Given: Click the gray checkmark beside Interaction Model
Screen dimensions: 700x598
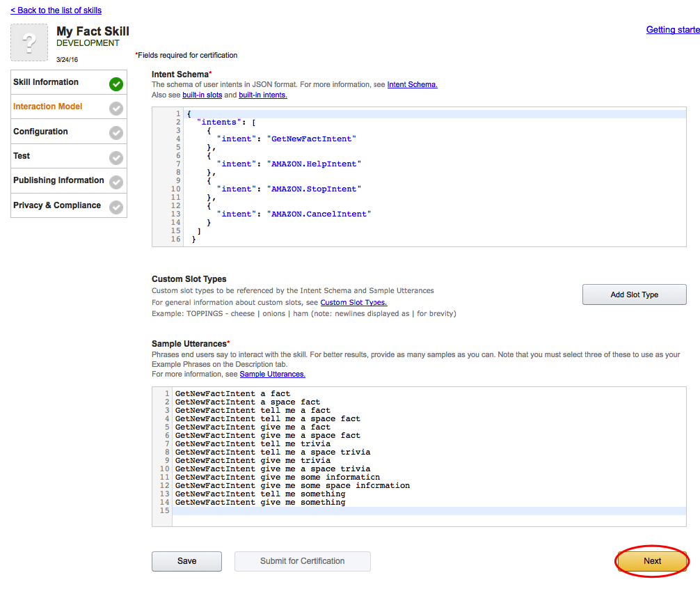Looking at the screenshot, I should coord(116,109).
